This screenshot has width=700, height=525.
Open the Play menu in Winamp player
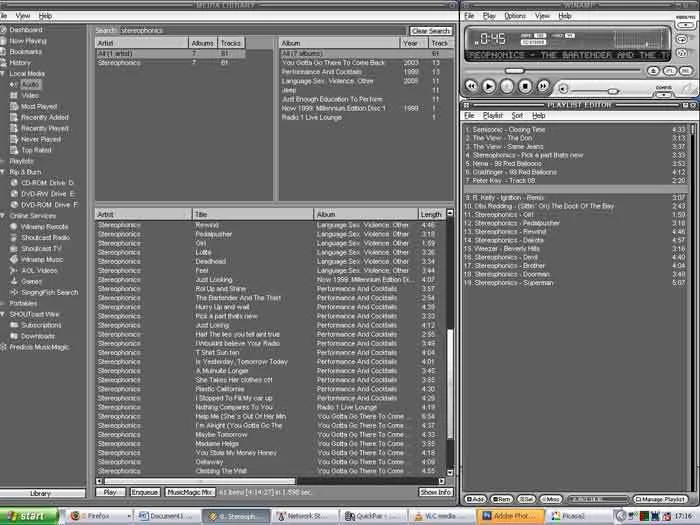click(x=489, y=16)
